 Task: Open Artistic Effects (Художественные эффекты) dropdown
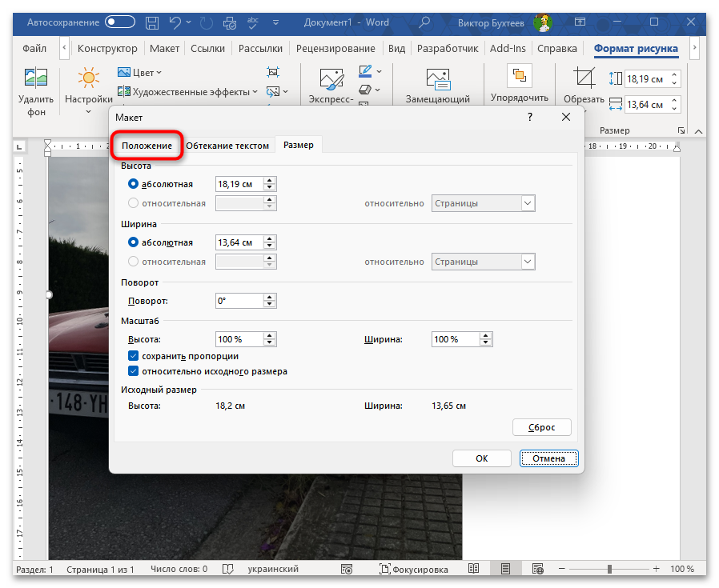point(187,92)
